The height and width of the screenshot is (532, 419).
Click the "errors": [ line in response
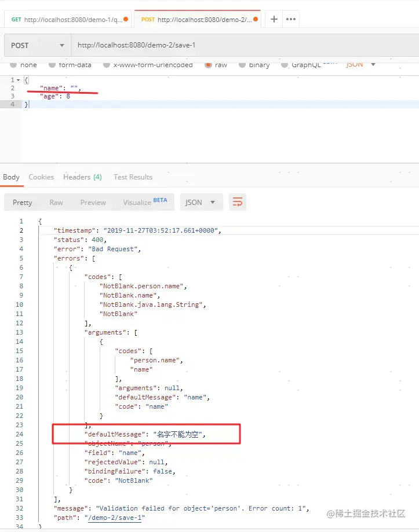point(74,258)
